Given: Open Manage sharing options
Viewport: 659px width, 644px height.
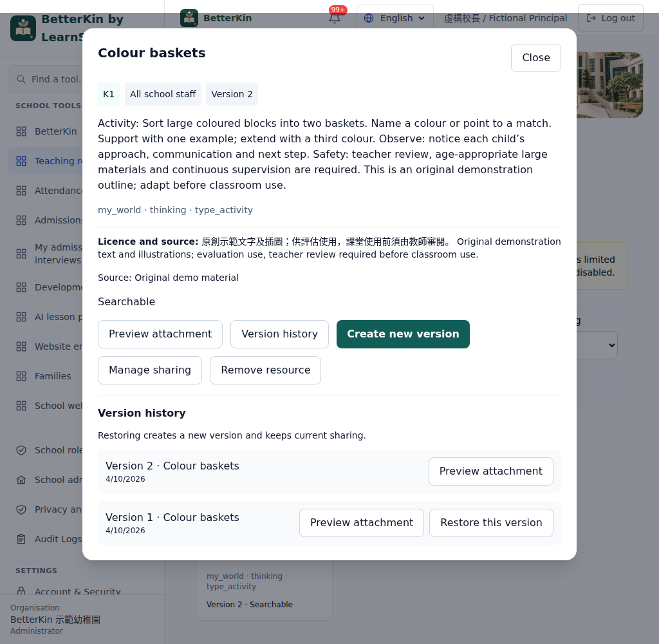Looking at the screenshot, I should [149, 370].
